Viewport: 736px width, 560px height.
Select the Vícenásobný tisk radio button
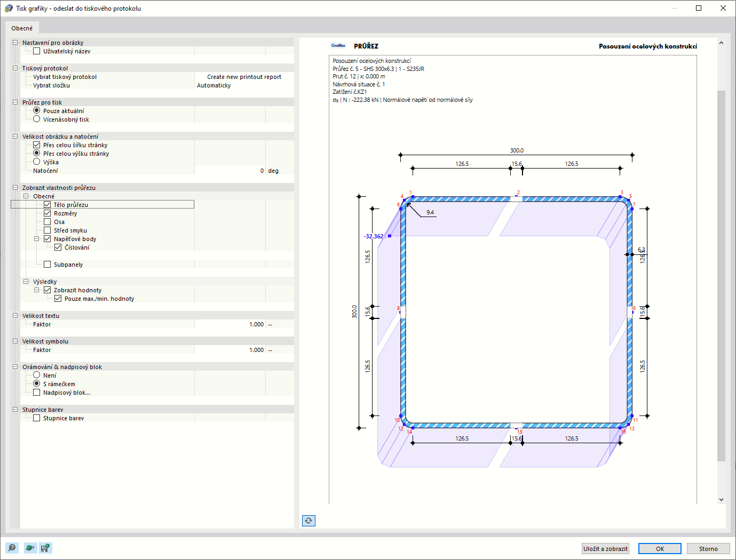[37, 119]
